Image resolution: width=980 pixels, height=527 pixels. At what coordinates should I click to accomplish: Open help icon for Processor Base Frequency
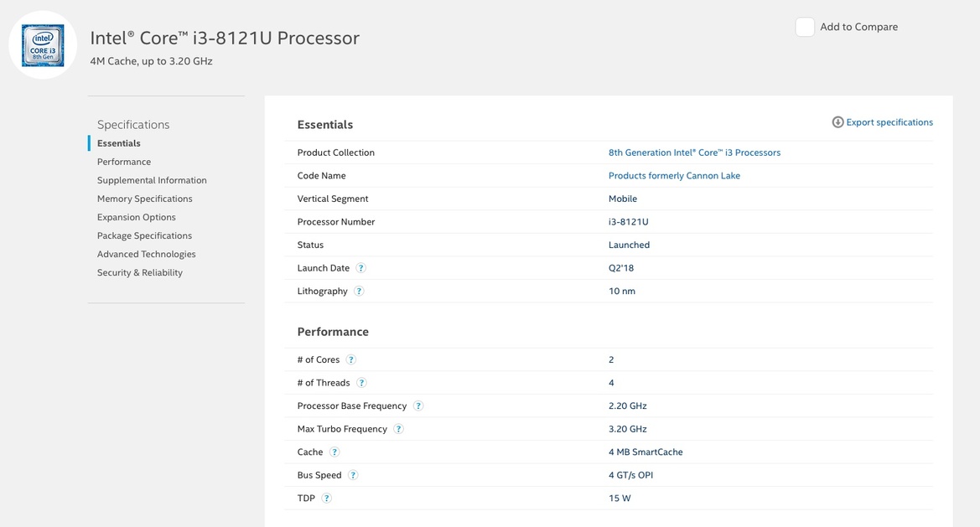coord(418,406)
